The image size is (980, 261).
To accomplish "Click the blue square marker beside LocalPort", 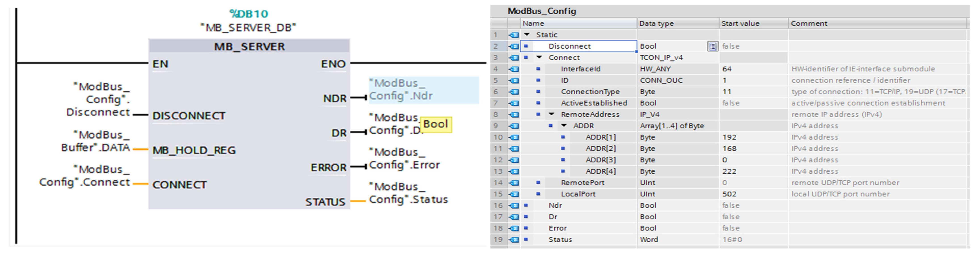I will (538, 194).
